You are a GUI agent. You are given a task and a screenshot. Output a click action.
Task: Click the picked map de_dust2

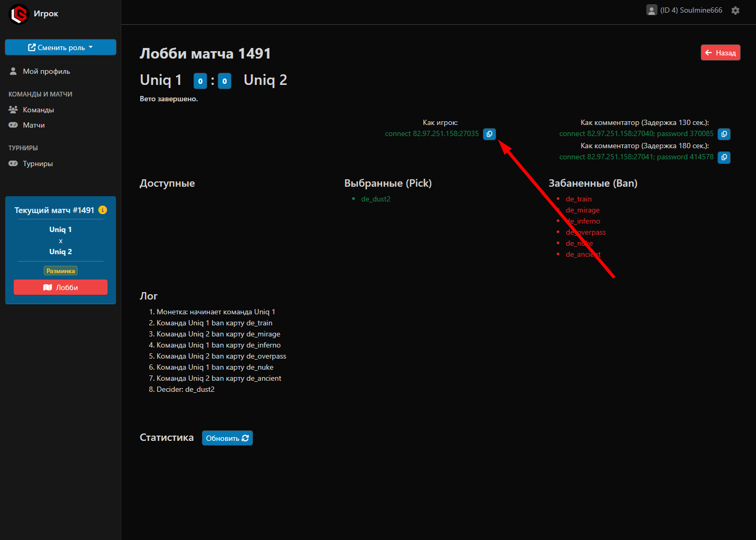(x=375, y=199)
